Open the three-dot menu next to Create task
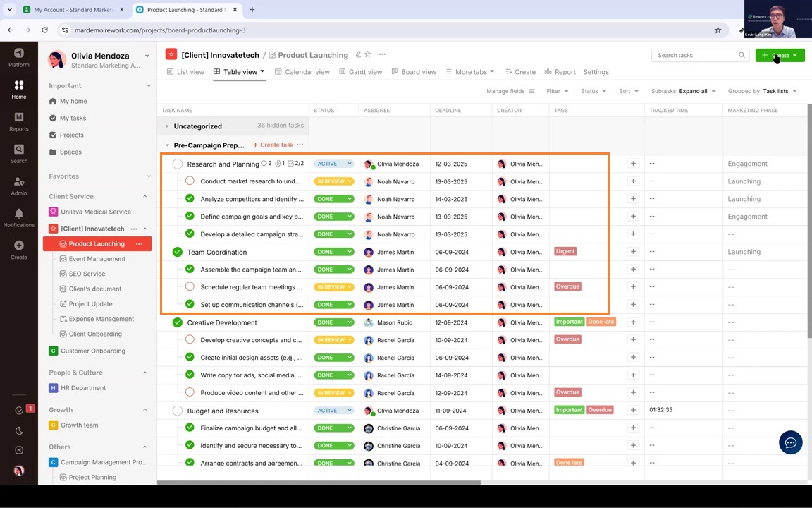Viewport: 812px width, 508px height. [300, 145]
